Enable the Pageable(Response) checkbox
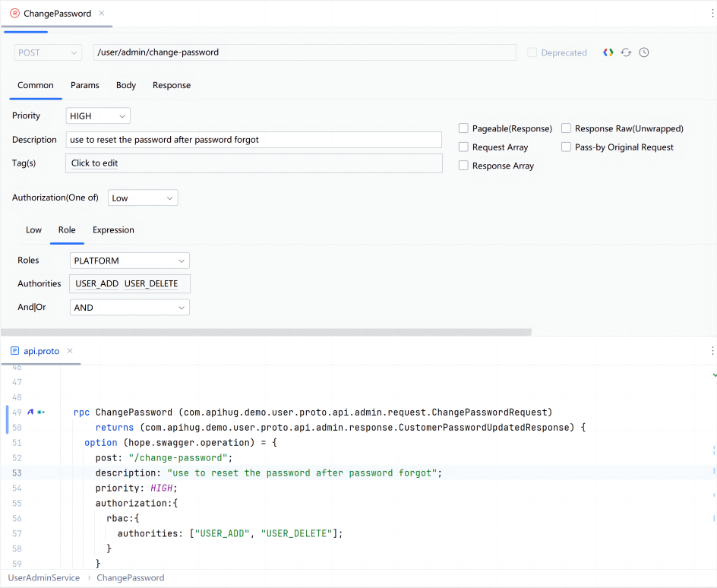717x588 pixels. click(x=463, y=128)
